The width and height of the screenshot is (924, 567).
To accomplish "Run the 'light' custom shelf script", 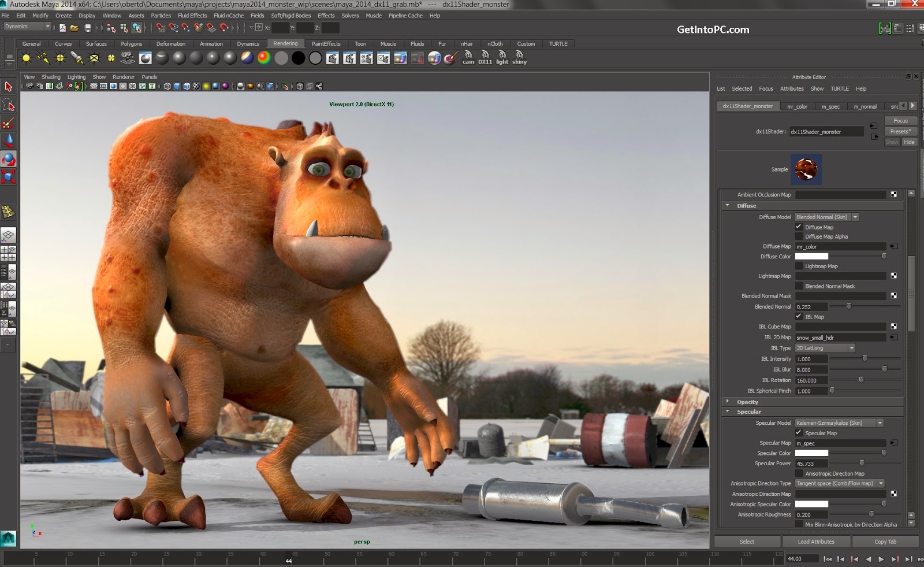I will 502,58.
